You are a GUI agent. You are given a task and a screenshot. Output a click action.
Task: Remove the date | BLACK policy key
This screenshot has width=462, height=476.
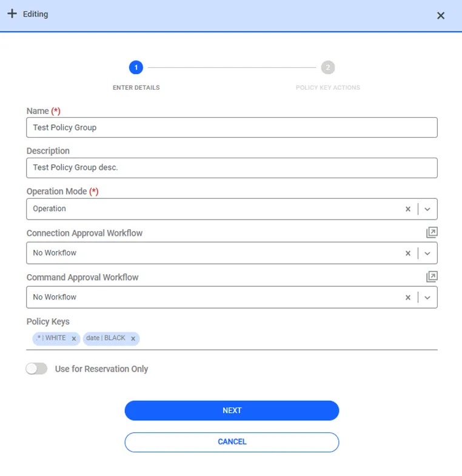(133, 338)
